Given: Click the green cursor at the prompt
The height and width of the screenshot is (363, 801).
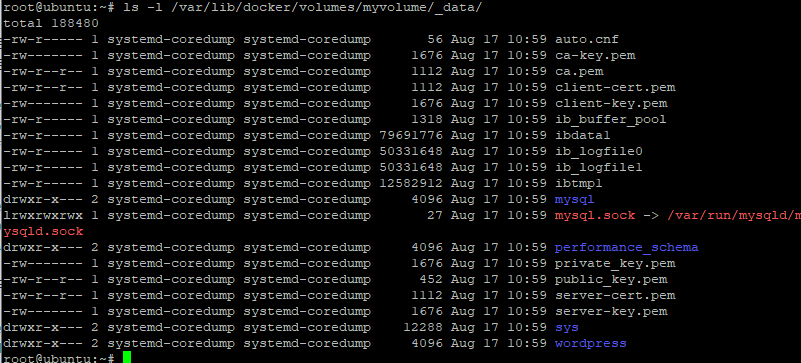Looking at the screenshot, I should [x=127, y=357].
